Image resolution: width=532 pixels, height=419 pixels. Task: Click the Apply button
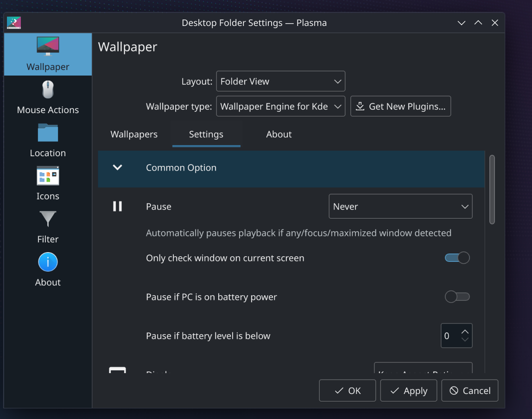coord(408,391)
